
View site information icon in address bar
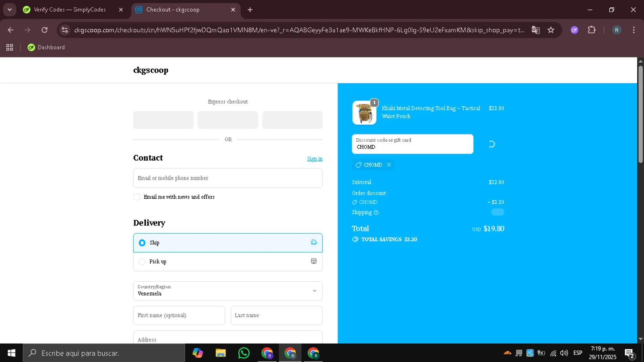65,30
